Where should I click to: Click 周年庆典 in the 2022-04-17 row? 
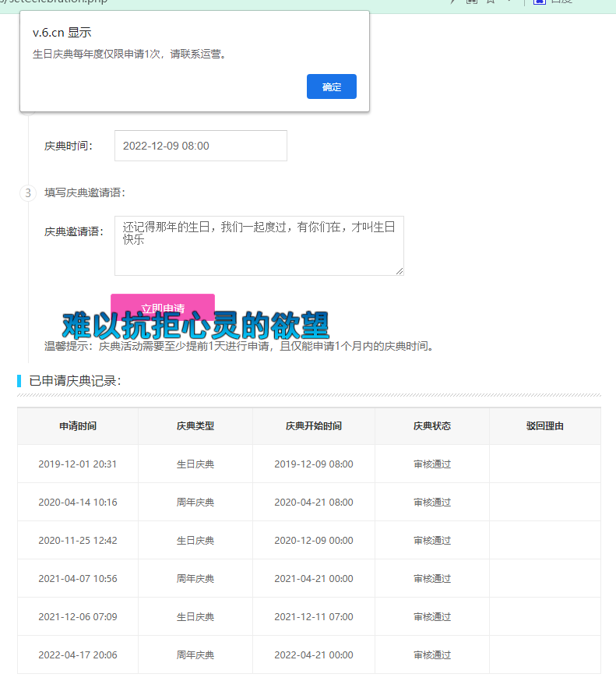[x=195, y=654]
